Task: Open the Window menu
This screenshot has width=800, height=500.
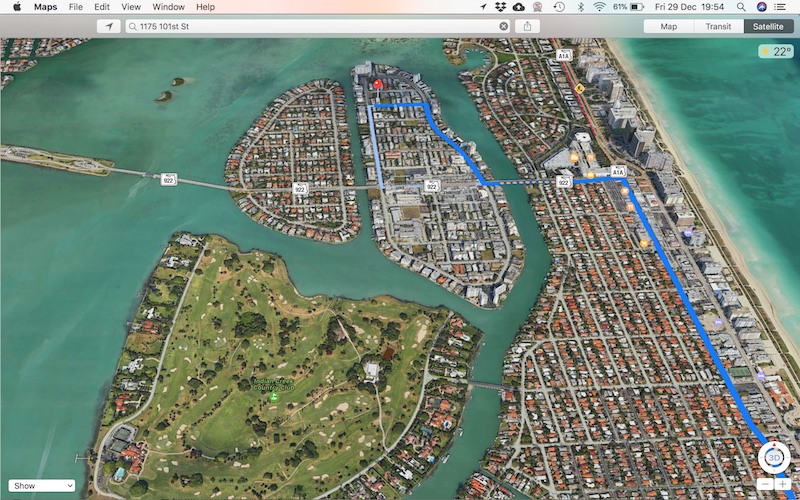Action: point(167,7)
